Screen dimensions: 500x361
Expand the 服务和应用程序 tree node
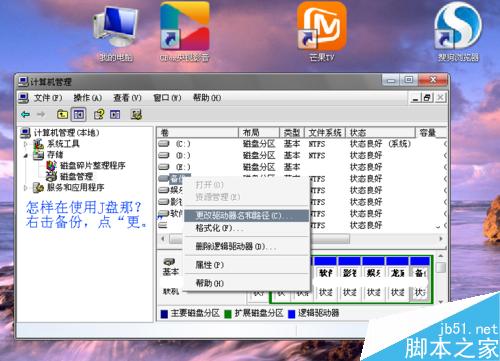tap(26, 188)
